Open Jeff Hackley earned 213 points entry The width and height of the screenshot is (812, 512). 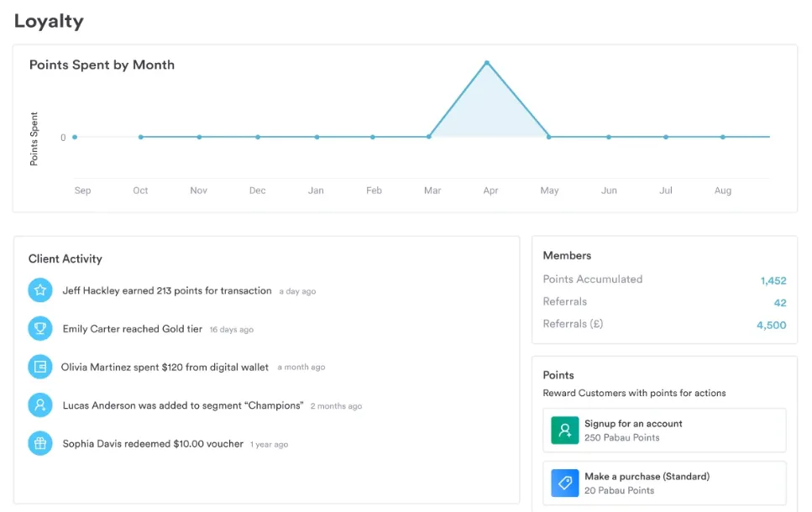click(167, 290)
